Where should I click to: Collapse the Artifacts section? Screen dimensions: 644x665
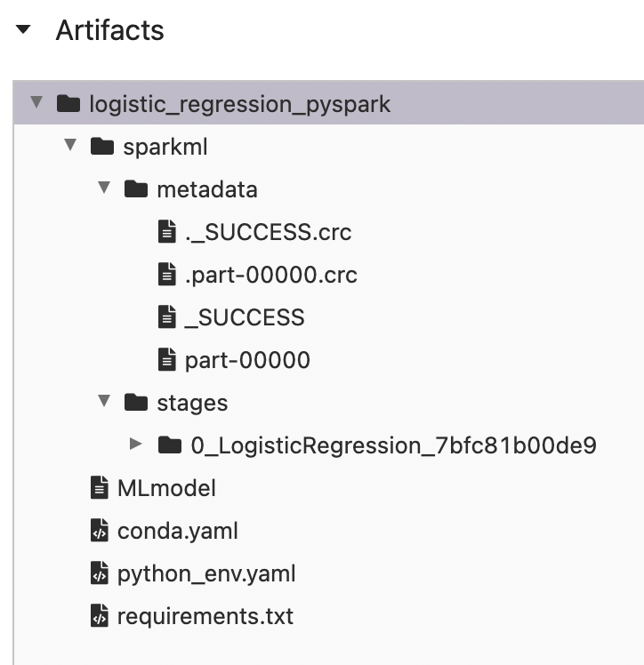pyautogui.click(x=23, y=30)
